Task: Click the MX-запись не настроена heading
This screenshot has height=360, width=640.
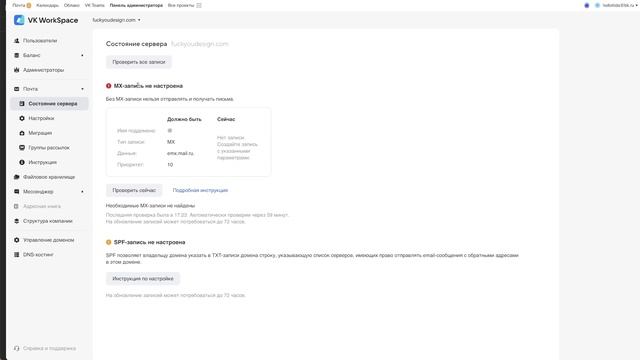Action: pos(148,86)
